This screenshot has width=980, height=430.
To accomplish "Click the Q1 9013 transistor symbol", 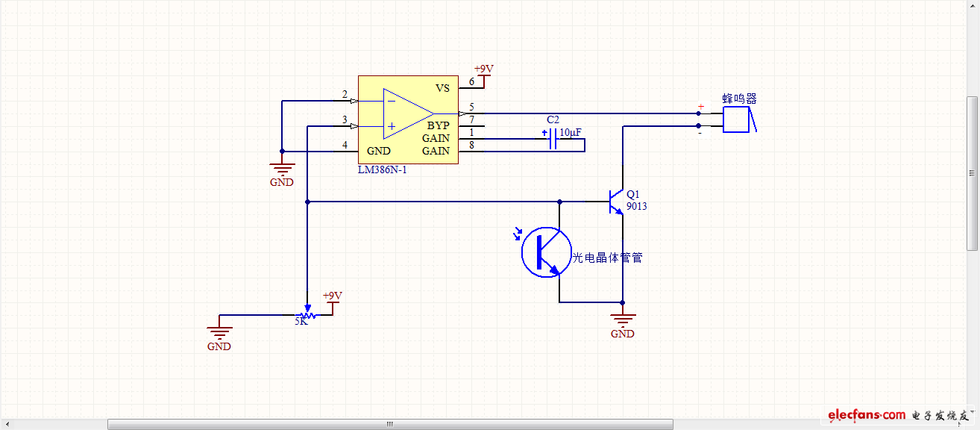I will point(615,201).
